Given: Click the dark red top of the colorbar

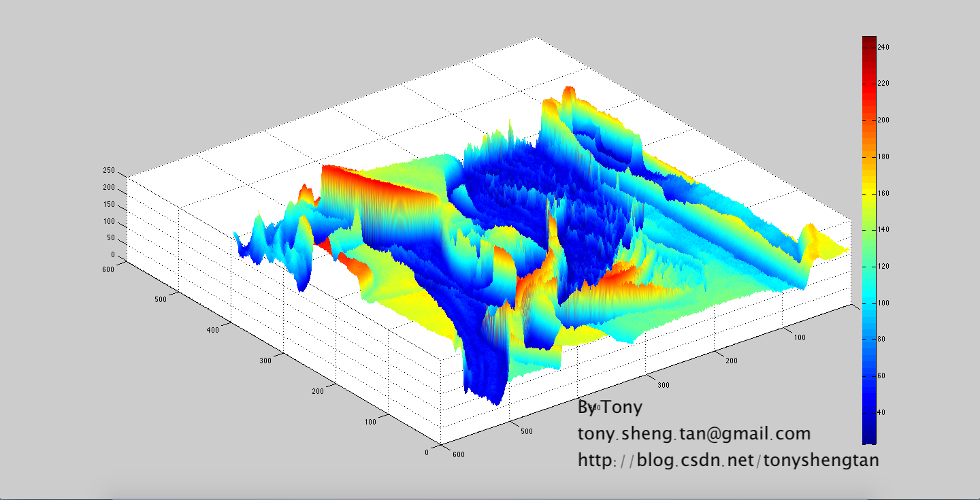Looking at the screenshot, I should pyautogui.click(x=869, y=41).
